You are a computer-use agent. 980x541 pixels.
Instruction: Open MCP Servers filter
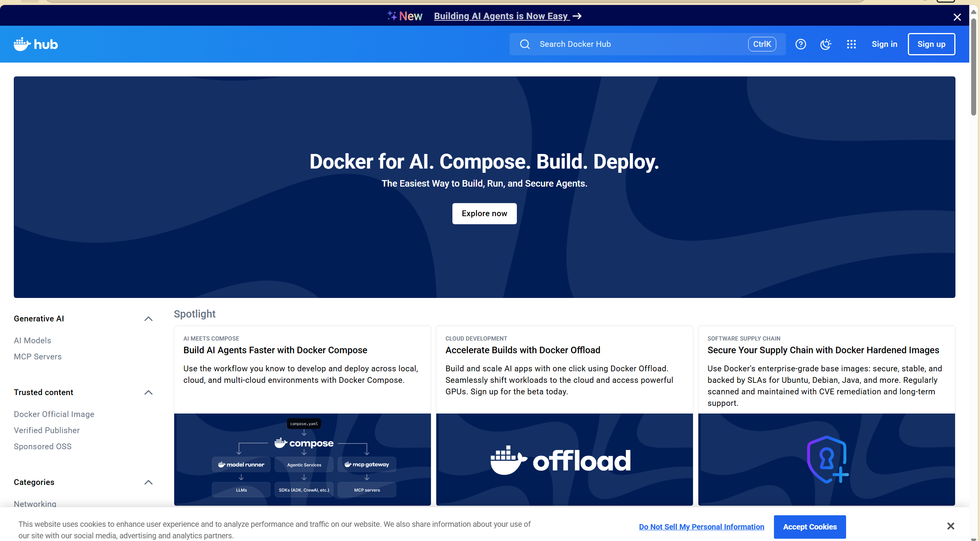[38, 357]
